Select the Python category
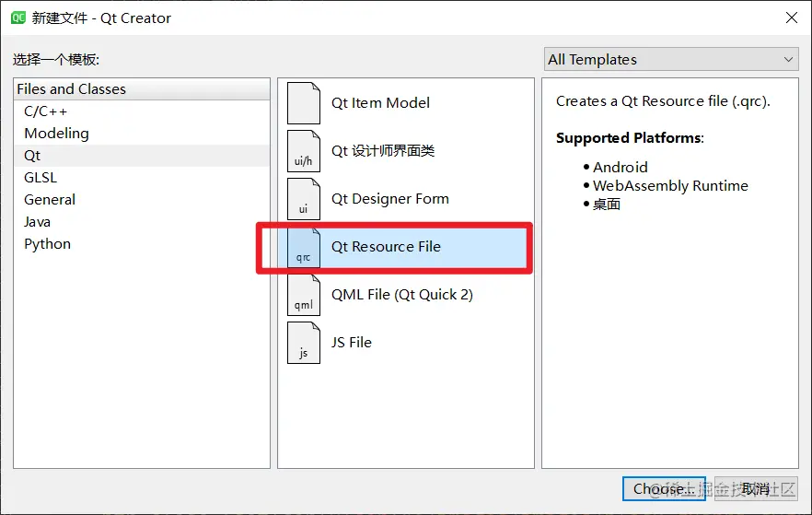Viewport: 812px width, 515px height. tap(142, 244)
